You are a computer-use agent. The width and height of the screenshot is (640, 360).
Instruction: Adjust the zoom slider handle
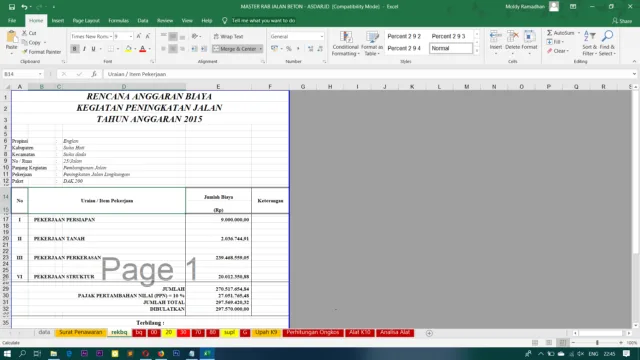point(597,343)
